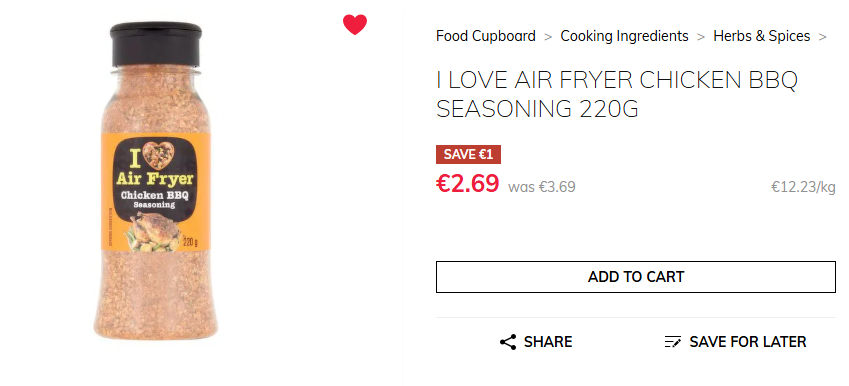Image resolution: width=849 pixels, height=386 pixels.
Task: Open the seasoning bottle product image
Action: click(x=156, y=180)
